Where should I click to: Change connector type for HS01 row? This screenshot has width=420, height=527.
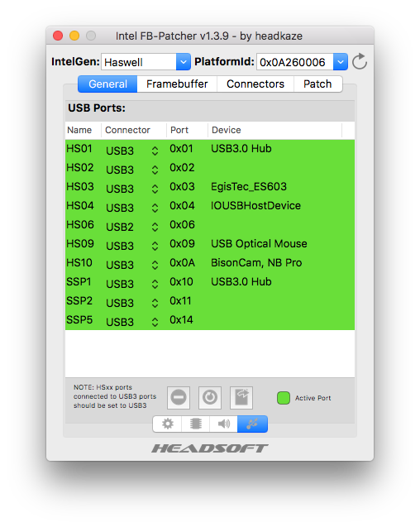[155, 151]
